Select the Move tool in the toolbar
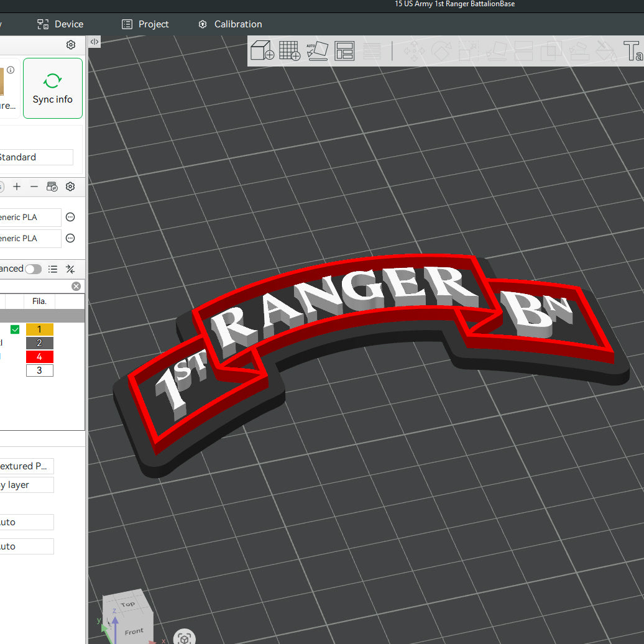644x644 pixels. (x=414, y=51)
